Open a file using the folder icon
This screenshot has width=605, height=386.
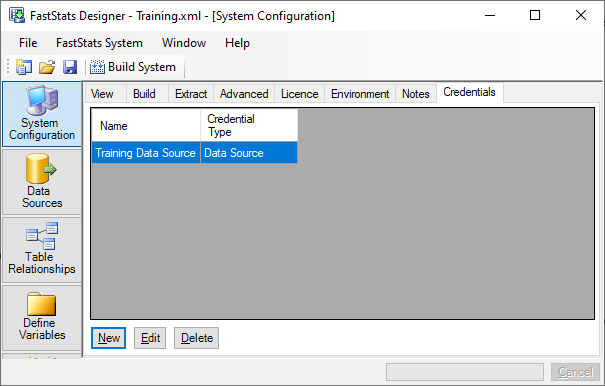coord(47,67)
